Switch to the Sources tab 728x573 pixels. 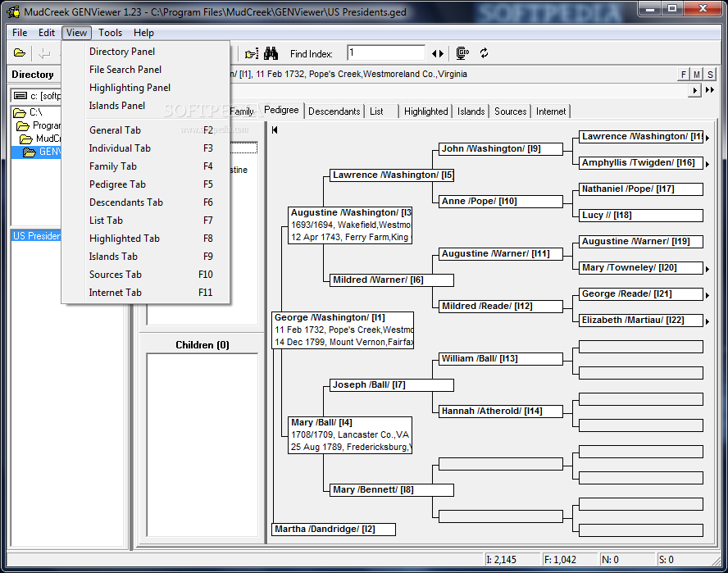coord(510,111)
